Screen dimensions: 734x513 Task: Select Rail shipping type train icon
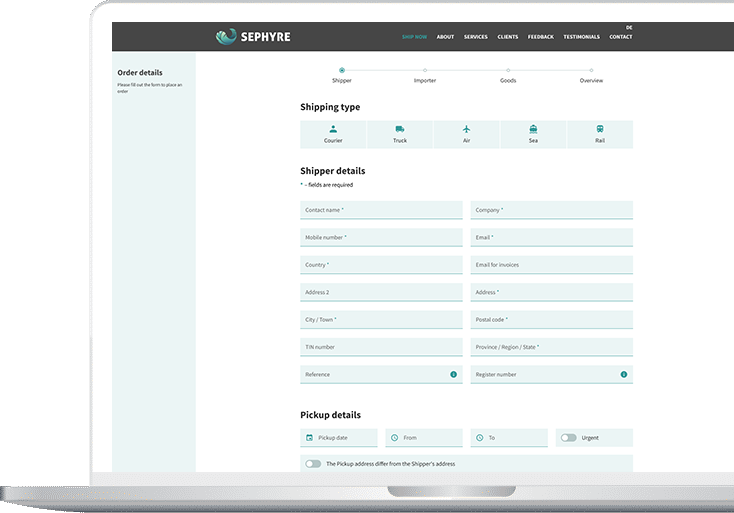(x=600, y=129)
